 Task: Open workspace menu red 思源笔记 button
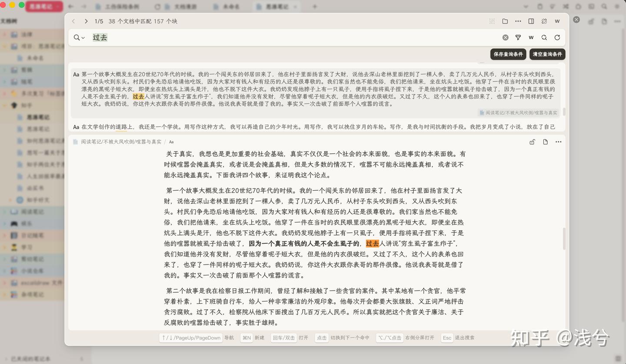44,7
